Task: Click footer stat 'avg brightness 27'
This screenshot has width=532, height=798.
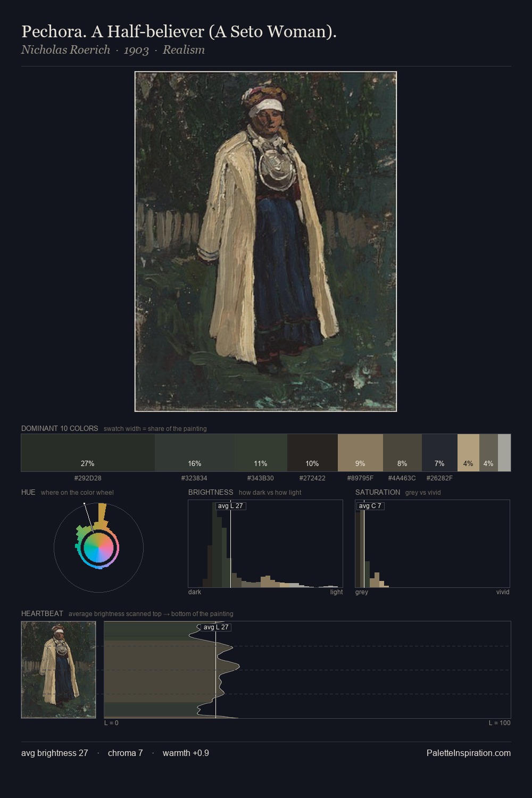Action: click(55, 753)
